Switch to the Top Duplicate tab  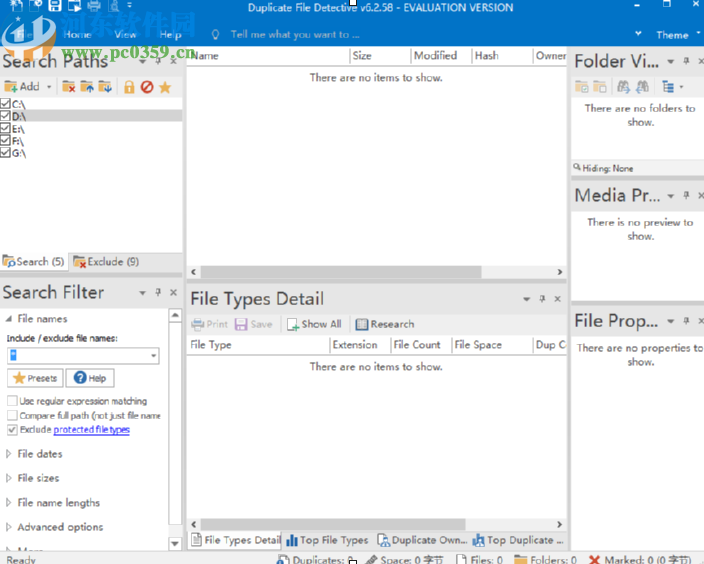click(518, 540)
